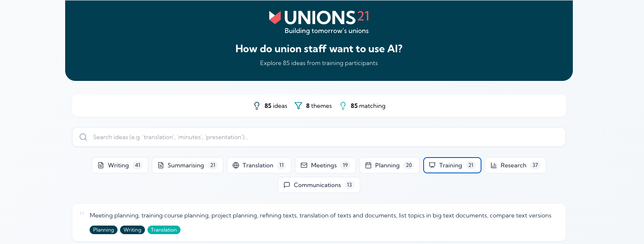Click the Planning tag on idea card
Viewport: 644px width, 244px height.
pos(103,230)
